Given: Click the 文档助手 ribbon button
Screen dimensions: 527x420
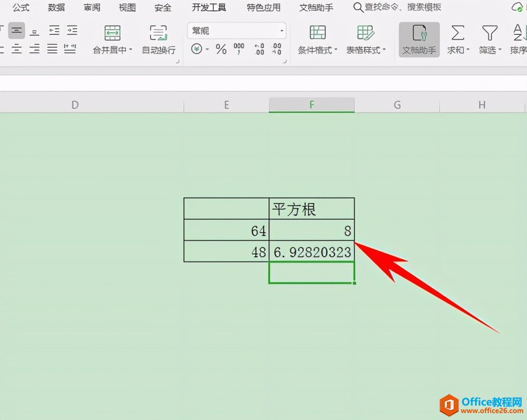Looking at the screenshot, I should pos(419,39).
